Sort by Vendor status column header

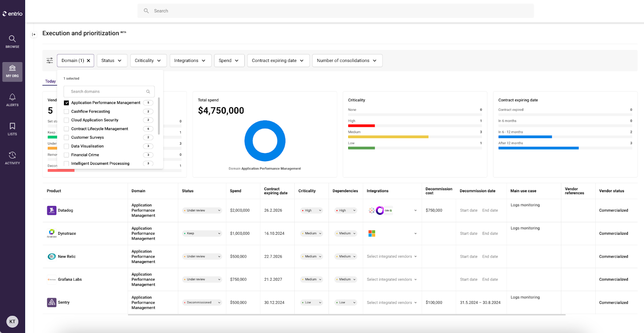point(611,191)
